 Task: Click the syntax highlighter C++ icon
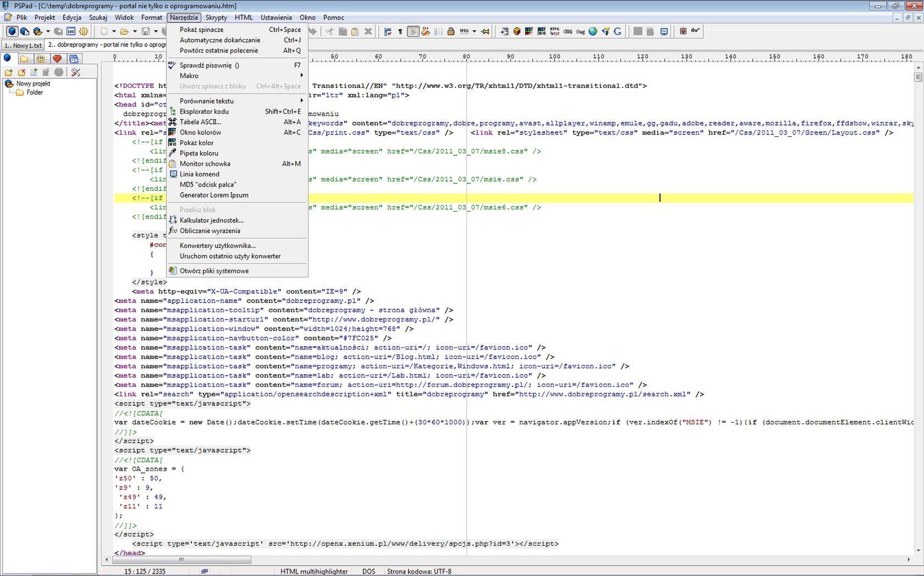426,31
